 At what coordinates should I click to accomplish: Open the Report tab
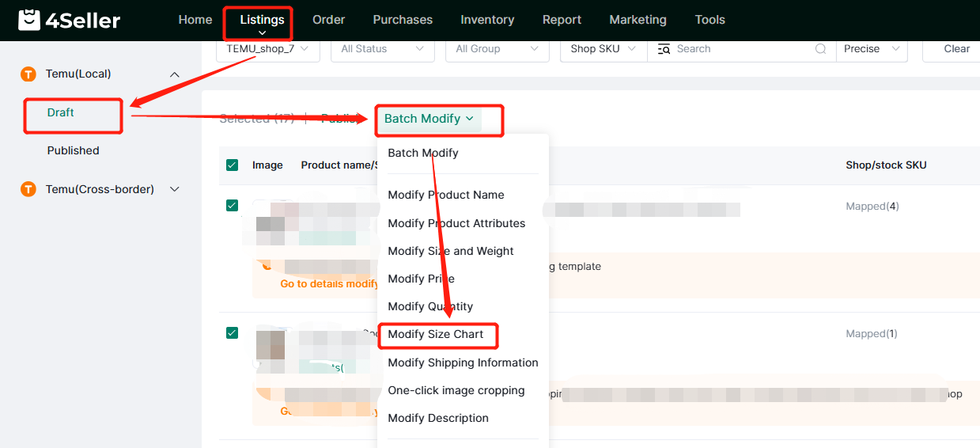(x=562, y=20)
